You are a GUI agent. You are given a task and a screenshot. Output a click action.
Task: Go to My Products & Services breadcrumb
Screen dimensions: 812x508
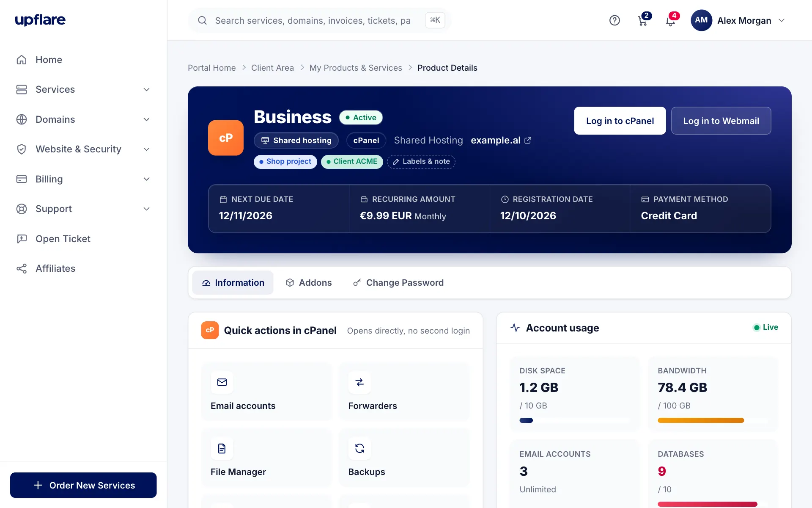click(x=356, y=68)
